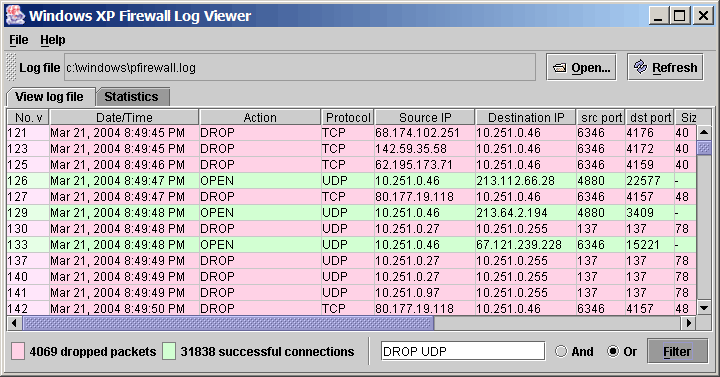Select log row number 140
Image resolution: width=720 pixels, height=377 pixels.
pyautogui.click(x=28, y=277)
